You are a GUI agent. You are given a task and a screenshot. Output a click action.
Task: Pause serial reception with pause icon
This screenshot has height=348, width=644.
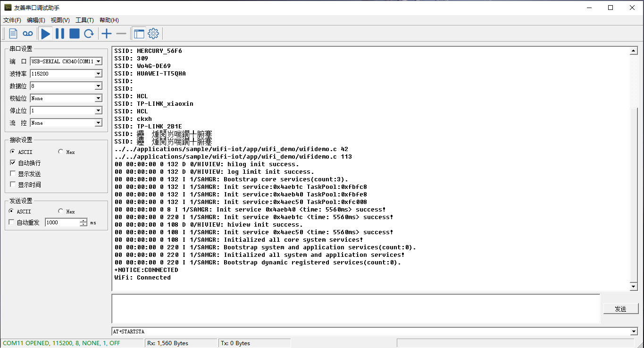[x=60, y=34]
